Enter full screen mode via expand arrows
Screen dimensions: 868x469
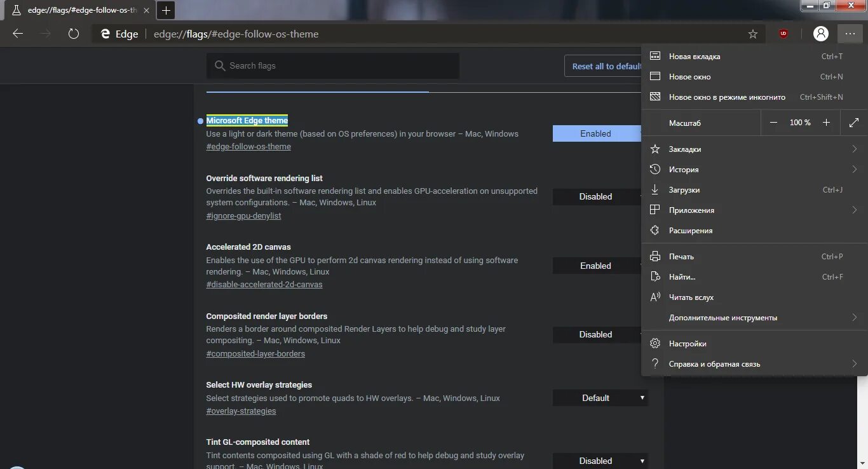pyautogui.click(x=854, y=123)
